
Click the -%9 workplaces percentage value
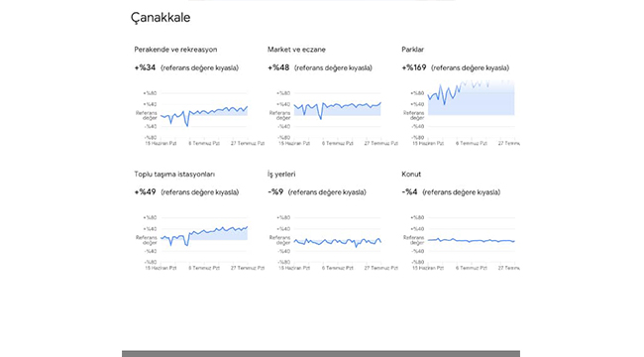coord(275,192)
